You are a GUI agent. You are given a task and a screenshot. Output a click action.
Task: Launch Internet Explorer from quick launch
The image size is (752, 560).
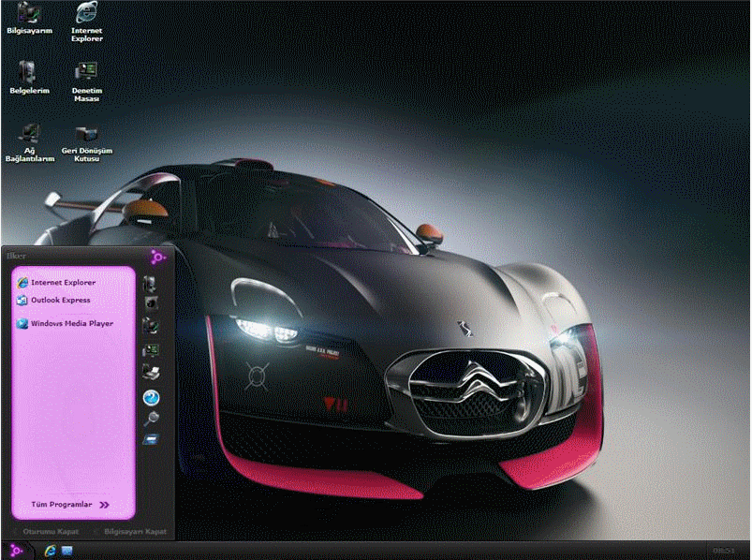coord(50,551)
